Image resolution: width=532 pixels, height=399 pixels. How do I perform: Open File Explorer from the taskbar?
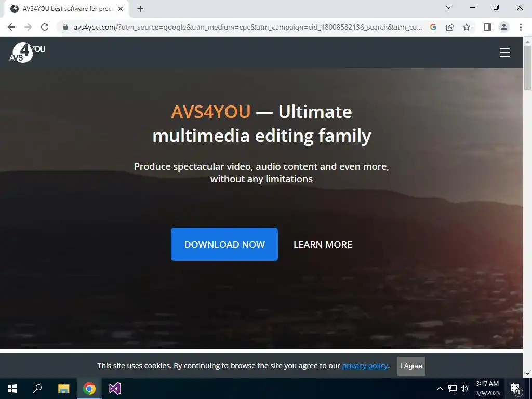click(x=63, y=389)
